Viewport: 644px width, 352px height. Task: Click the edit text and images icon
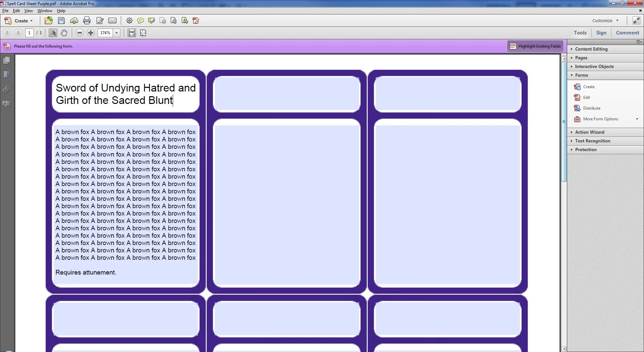100,21
